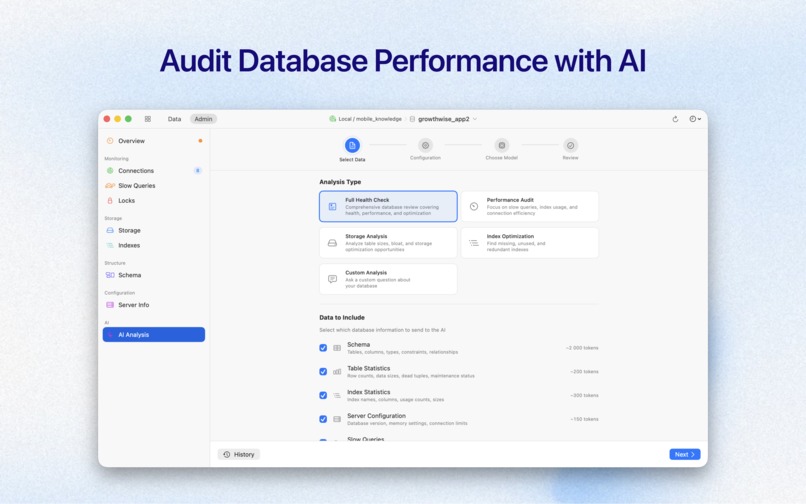Select AI Analysis in the sidebar
806x504 pixels.
point(154,335)
